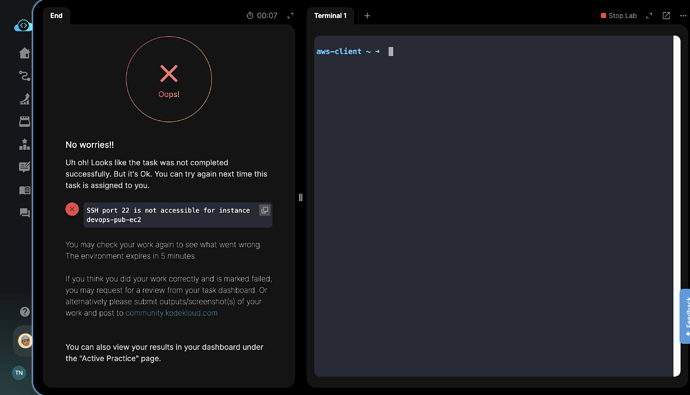Open the help question mark icon
Image resolution: width=690 pixels, height=395 pixels.
[x=25, y=312]
